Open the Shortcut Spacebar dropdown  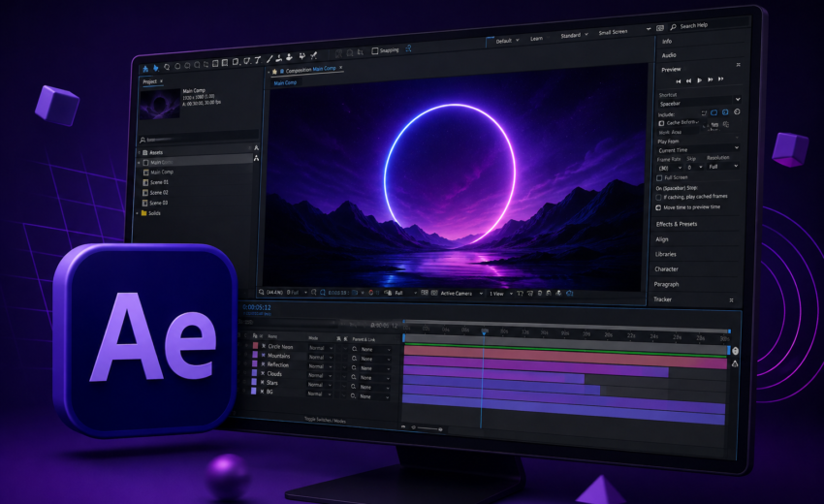click(x=700, y=103)
